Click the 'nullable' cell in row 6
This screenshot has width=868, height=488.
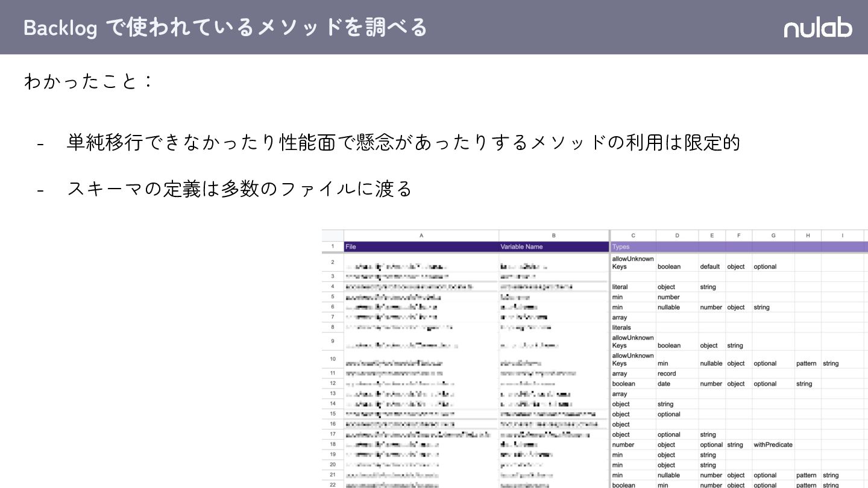point(677,307)
